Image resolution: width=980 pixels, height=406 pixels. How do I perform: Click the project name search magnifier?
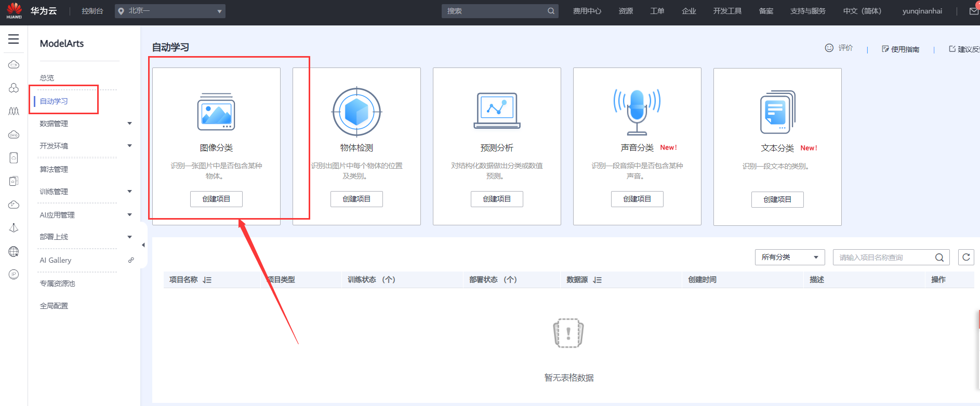click(939, 258)
